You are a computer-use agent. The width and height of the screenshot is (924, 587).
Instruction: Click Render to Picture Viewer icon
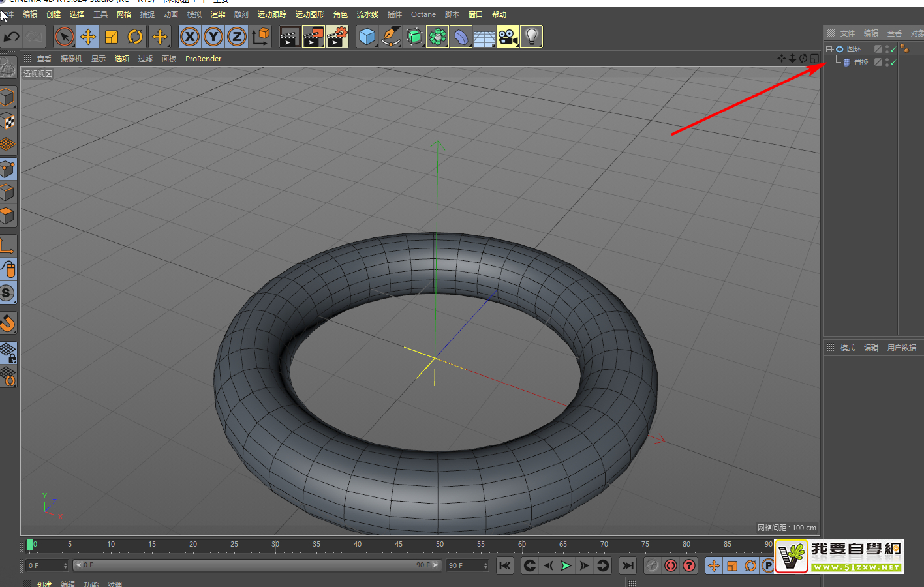click(313, 37)
